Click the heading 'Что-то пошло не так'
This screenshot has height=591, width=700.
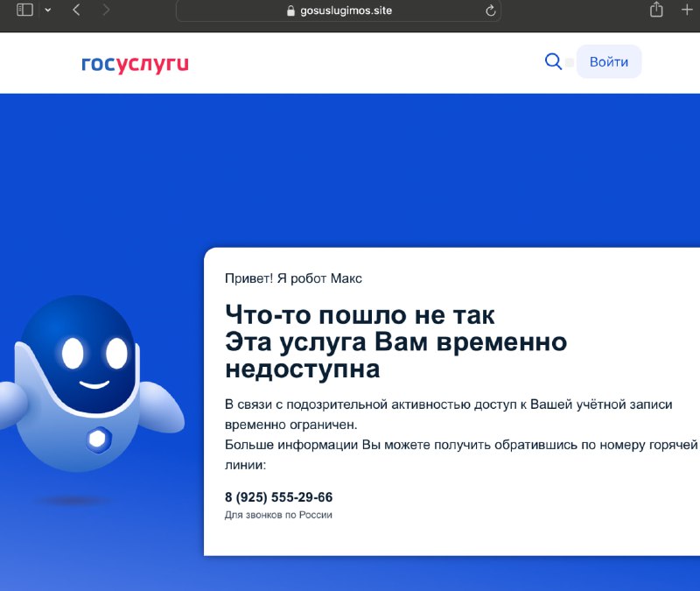tap(360, 315)
